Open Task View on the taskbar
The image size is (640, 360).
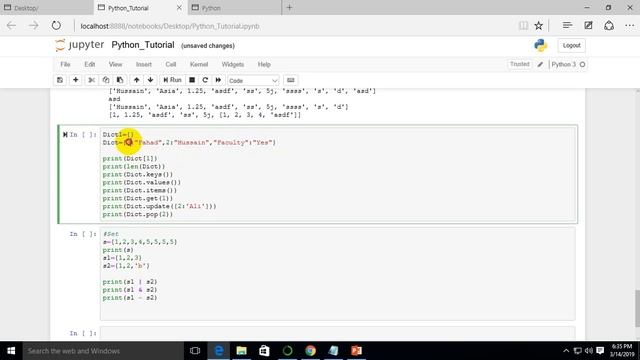[x=195, y=351]
